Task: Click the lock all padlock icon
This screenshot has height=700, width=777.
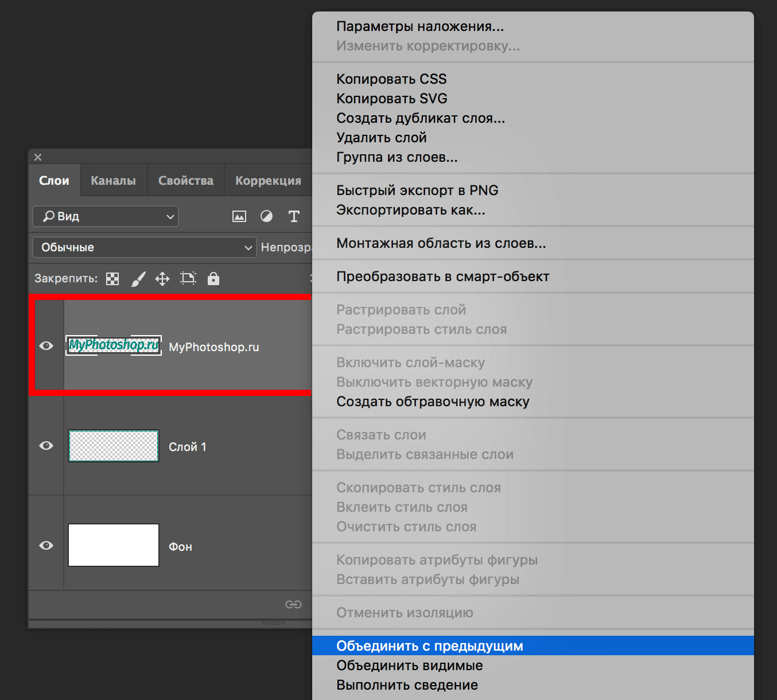Action: (213, 279)
